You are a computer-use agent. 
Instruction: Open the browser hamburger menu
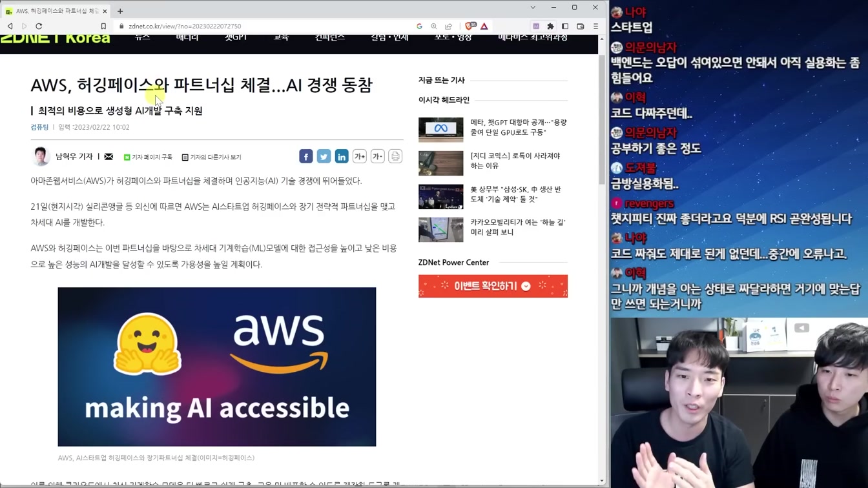click(x=595, y=26)
